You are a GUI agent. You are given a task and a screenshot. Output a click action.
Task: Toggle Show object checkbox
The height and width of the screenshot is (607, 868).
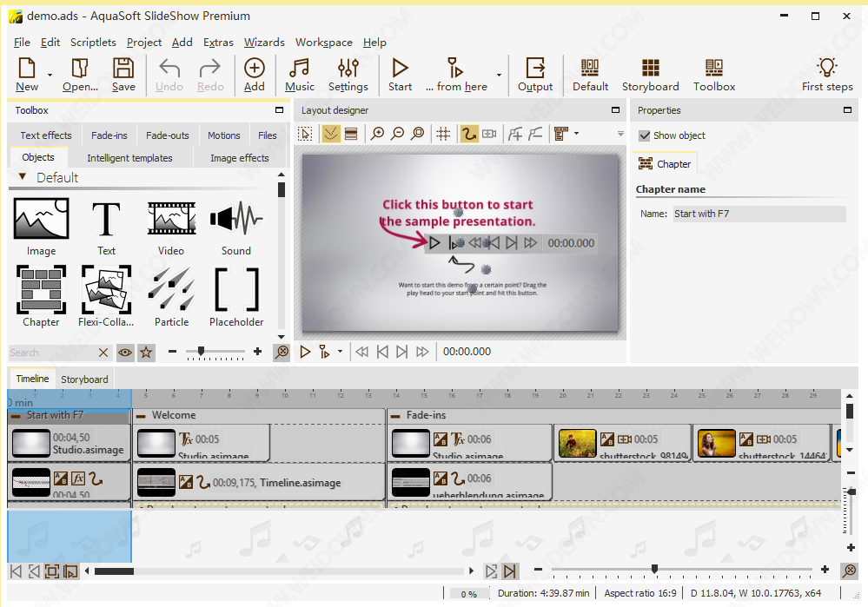point(645,135)
